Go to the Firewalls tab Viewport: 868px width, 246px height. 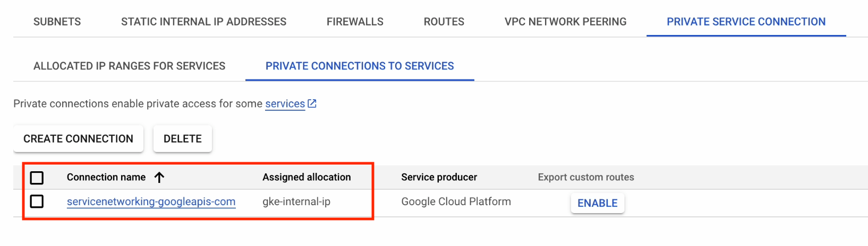tap(355, 22)
